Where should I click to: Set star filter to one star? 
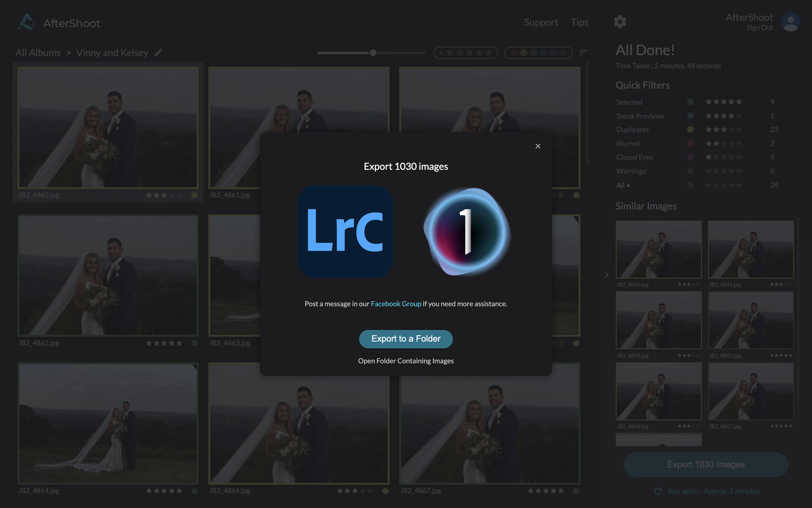[450, 53]
